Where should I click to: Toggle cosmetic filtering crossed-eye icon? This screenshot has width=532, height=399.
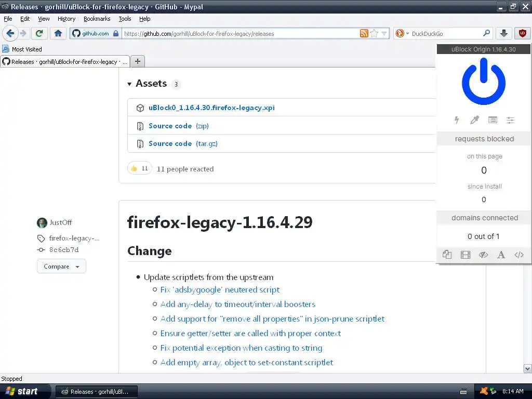click(x=484, y=255)
